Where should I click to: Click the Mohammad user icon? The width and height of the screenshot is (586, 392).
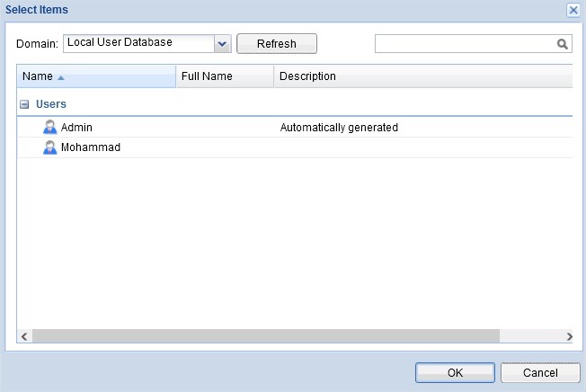pos(50,147)
